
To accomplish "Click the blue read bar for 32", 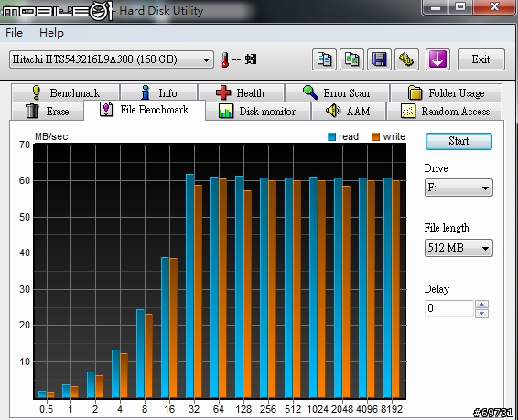I will 190,285.
